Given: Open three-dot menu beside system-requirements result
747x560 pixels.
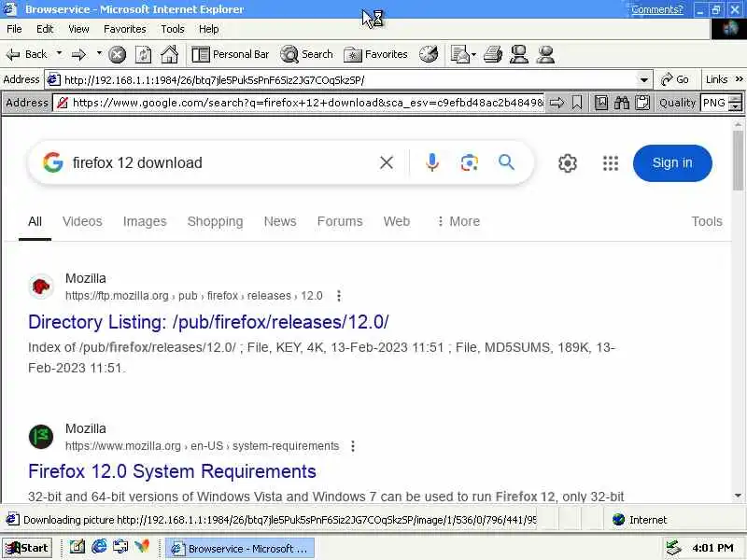Looking at the screenshot, I should tap(353, 446).
